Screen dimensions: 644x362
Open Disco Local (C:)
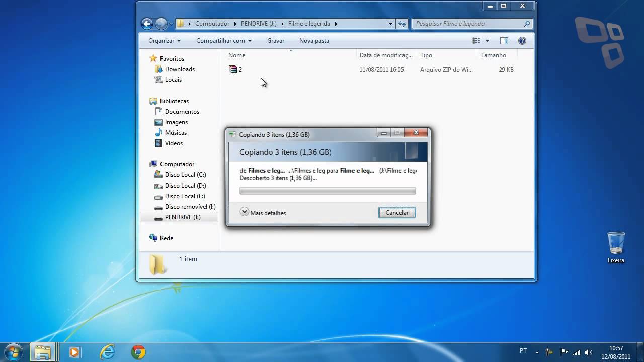[185, 175]
